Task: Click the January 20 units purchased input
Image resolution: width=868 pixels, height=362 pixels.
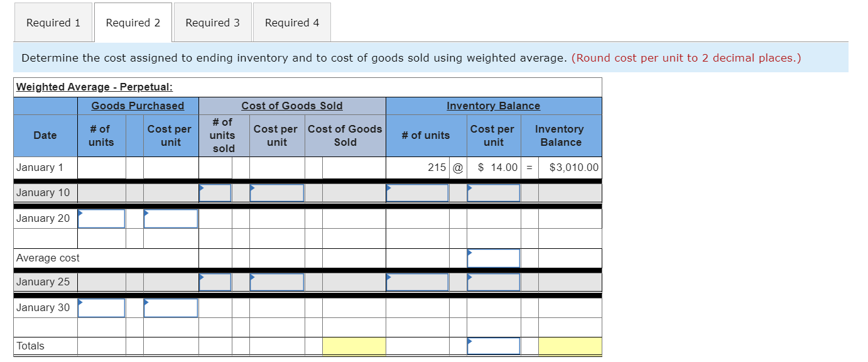Action: [x=100, y=218]
